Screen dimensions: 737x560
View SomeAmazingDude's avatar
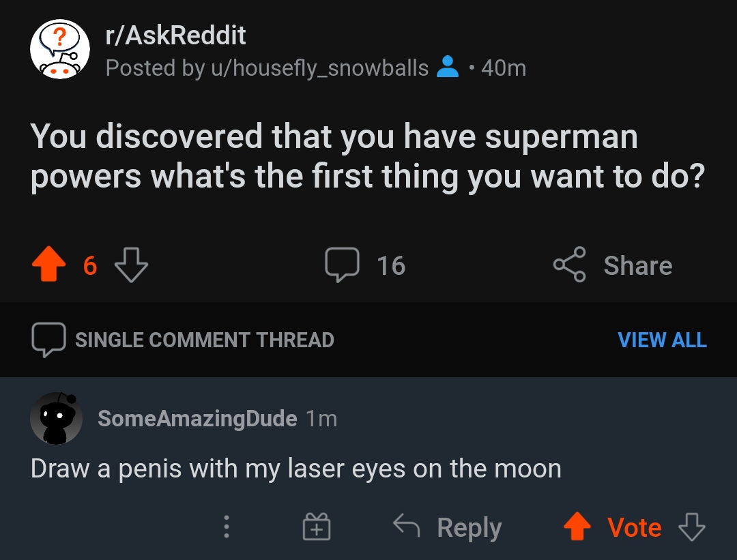(57, 417)
